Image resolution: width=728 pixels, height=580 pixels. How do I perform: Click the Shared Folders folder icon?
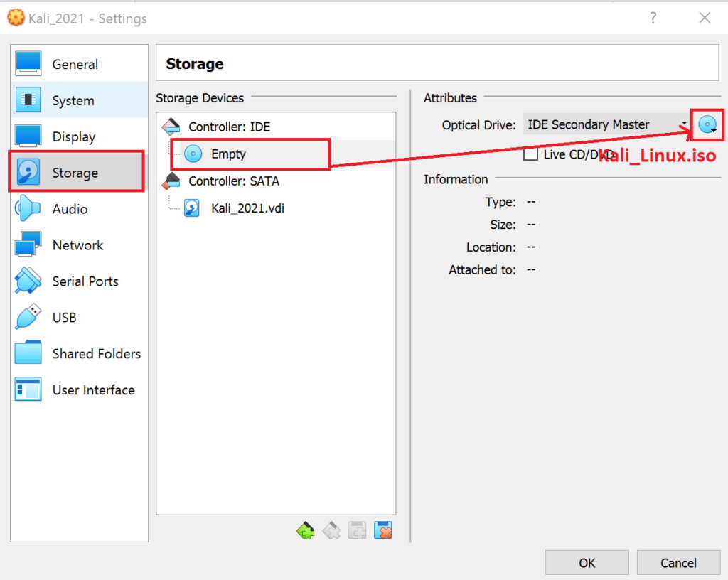tap(28, 353)
